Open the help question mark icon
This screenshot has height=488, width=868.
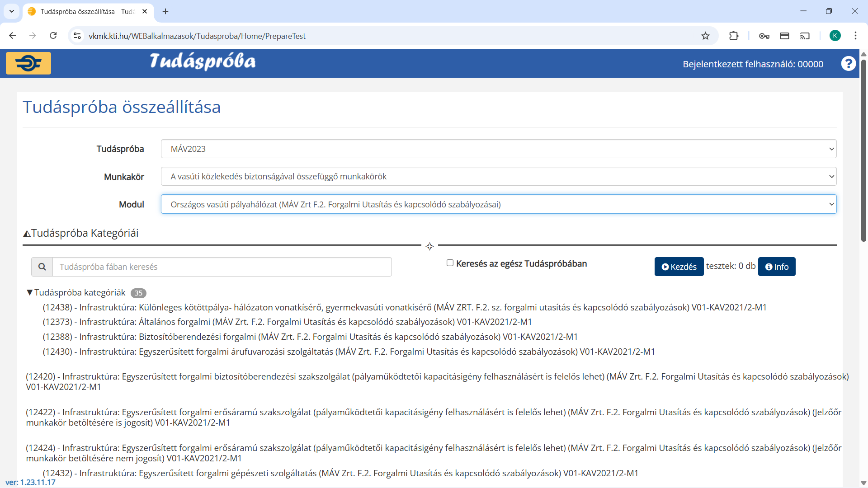tap(848, 64)
